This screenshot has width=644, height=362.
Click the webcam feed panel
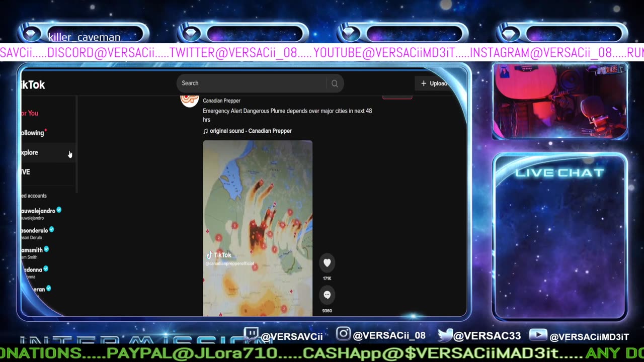(x=560, y=101)
